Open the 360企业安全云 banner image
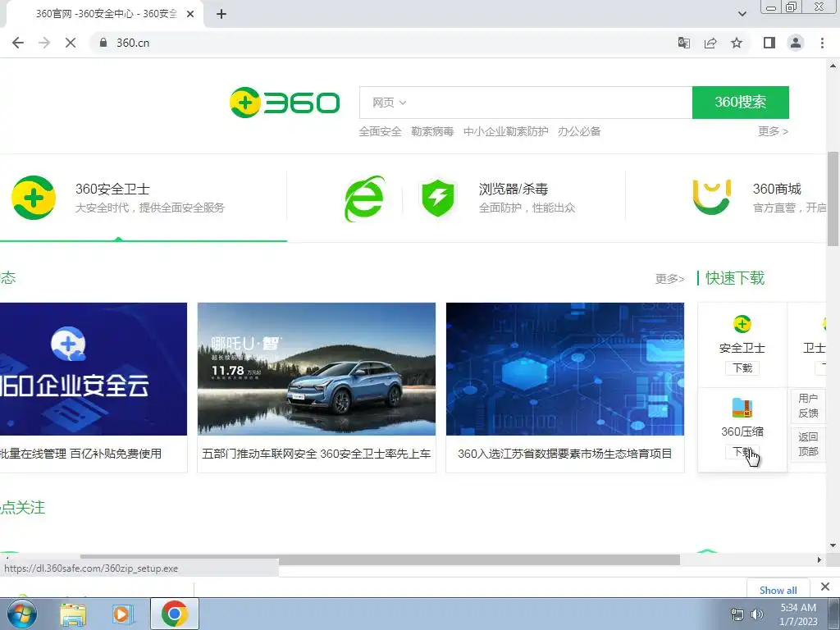Image resolution: width=840 pixels, height=630 pixels. pos(94,369)
